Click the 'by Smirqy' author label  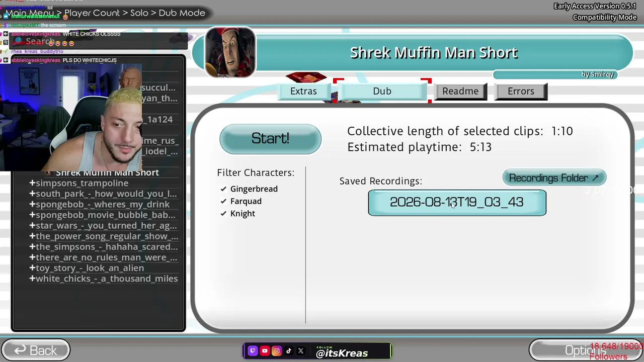coord(598,74)
